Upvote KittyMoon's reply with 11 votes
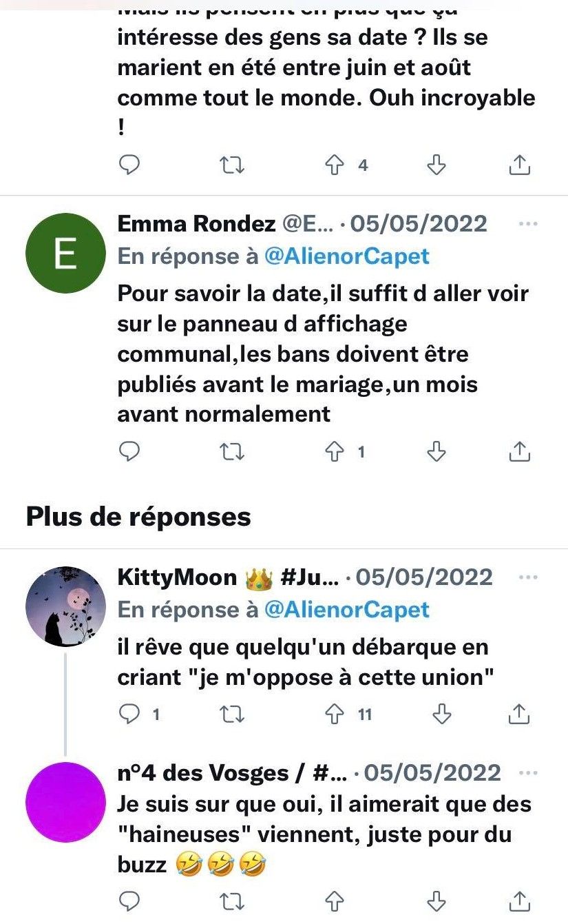568x924 pixels. (334, 715)
